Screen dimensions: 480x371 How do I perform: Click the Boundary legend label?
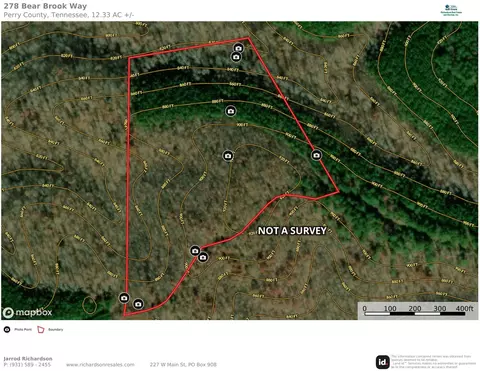coord(56,329)
